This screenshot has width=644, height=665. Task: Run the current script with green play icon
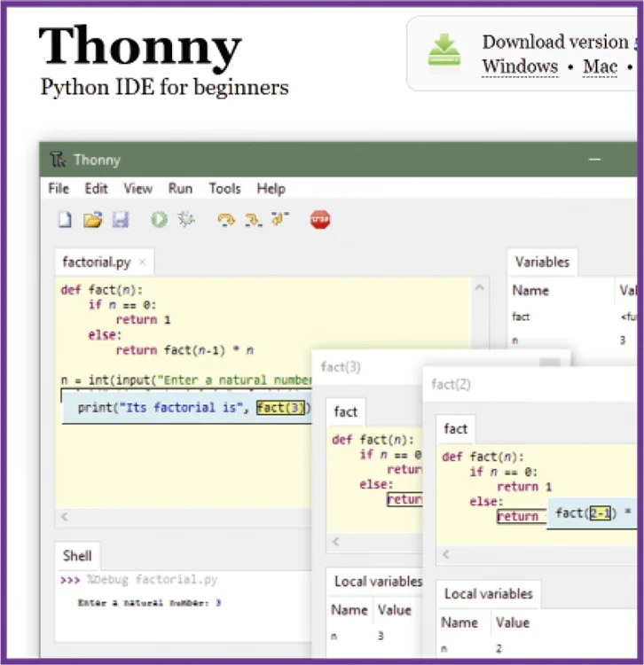159,220
